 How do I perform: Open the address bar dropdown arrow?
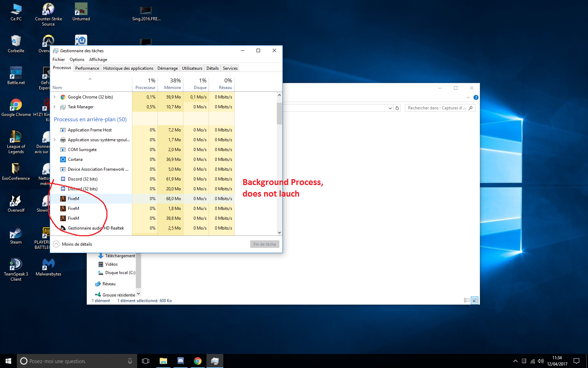390,108
